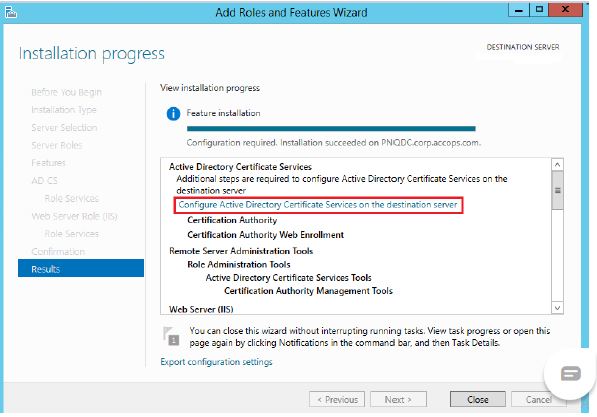Click the blue info icon beside Feature installation
Image resolution: width=597 pixels, height=417 pixels.
click(x=173, y=113)
